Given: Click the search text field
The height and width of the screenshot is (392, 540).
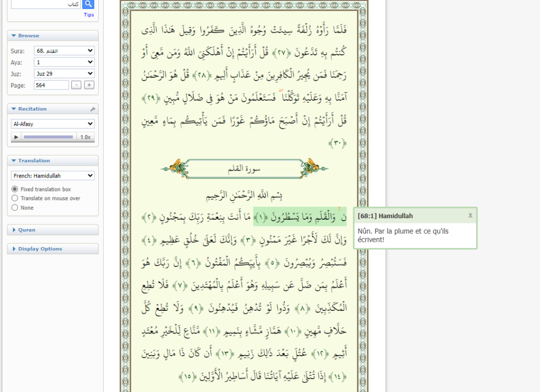Looking at the screenshot, I should (46, 4).
